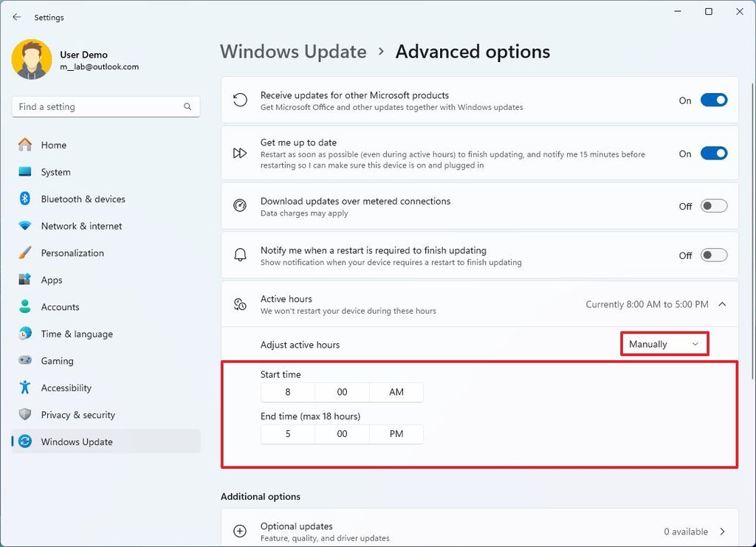Disable receiving updates for other Microsoft products
Image resolution: width=756 pixels, height=547 pixels.
tap(713, 99)
